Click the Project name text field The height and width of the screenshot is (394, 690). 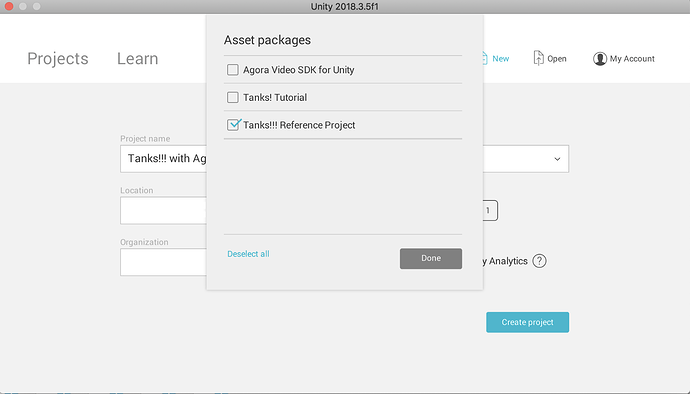[163, 159]
